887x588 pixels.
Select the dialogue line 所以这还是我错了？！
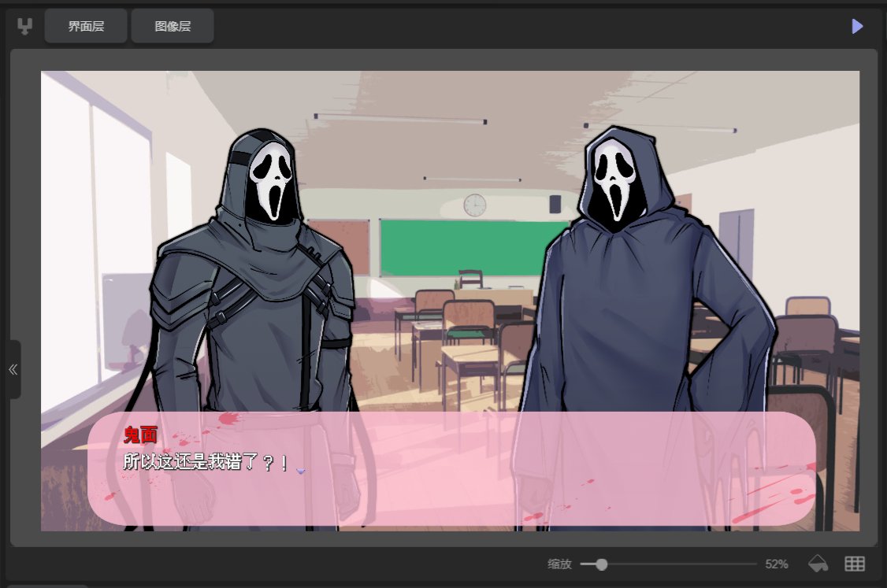tap(206, 462)
